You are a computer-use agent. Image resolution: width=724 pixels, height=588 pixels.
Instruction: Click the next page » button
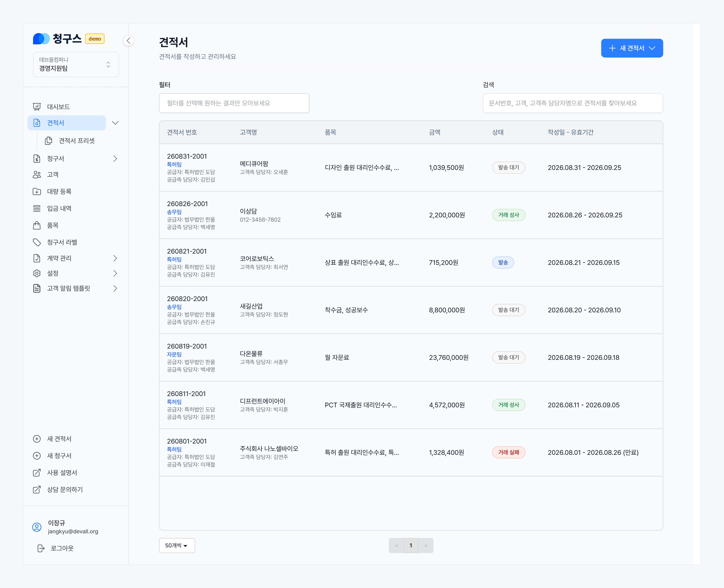point(425,545)
